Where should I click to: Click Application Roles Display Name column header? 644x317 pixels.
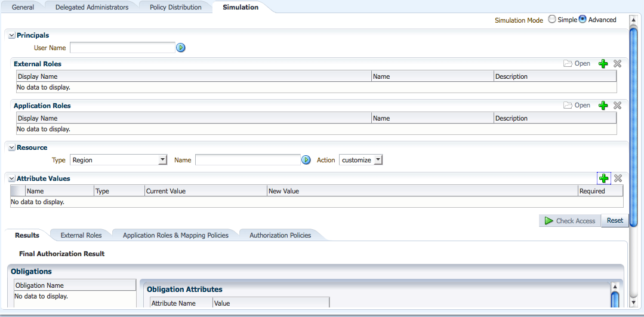[193, 118]
